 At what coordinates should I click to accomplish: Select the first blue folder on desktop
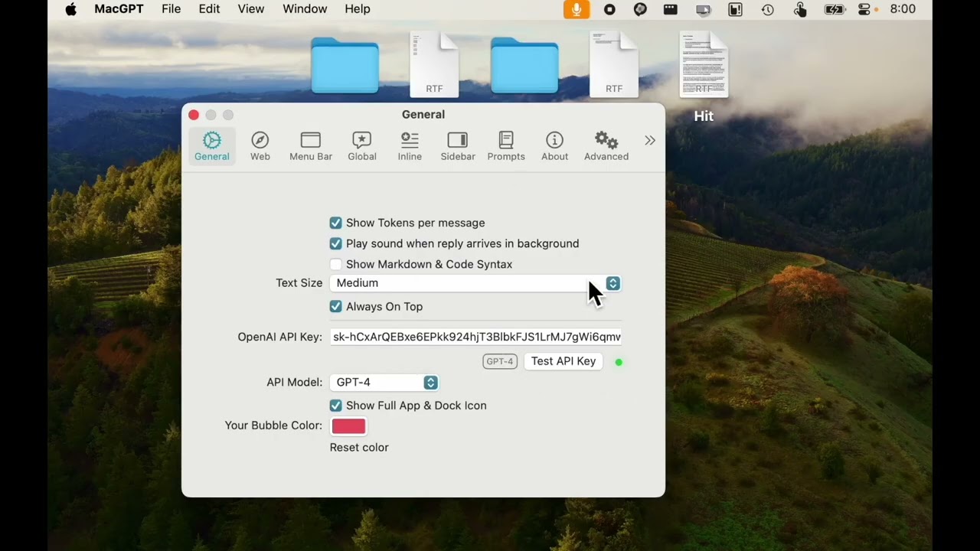click(x=345, y=66)
